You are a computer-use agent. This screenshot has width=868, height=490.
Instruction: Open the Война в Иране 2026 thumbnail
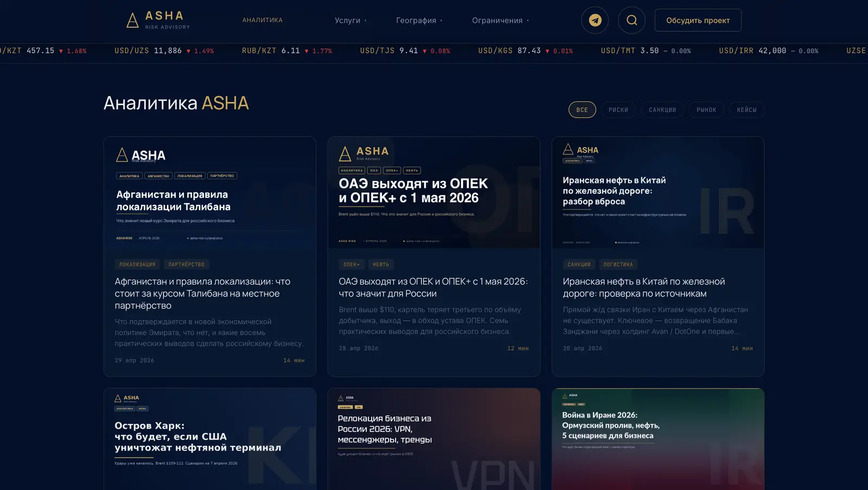(658, 439)
